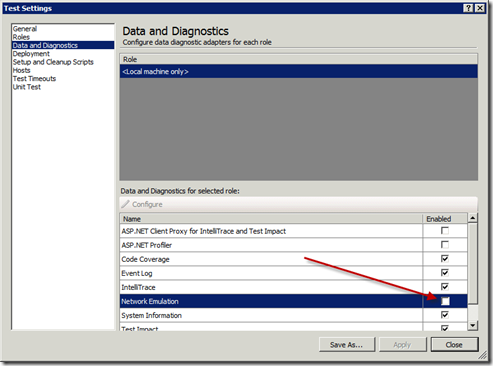Click the diagnostics list scrollbar thumb
Screen dimensions: 493x366
472,263
